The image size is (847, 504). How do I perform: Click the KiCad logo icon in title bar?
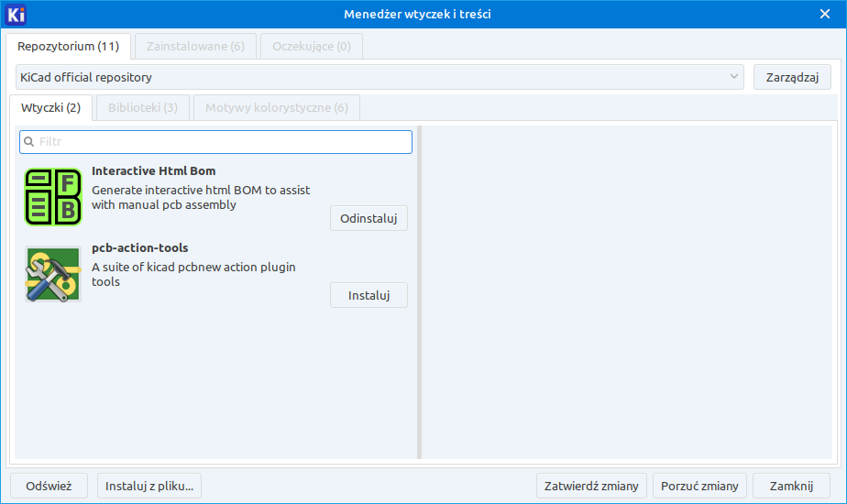click(15, 15)
